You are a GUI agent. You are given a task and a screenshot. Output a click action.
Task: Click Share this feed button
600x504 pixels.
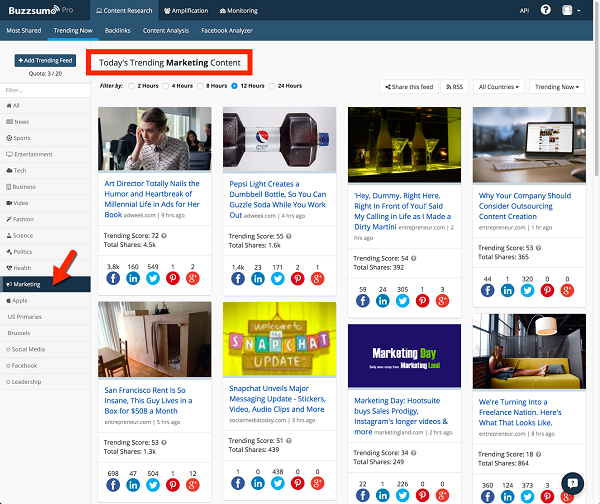coord(409,87)
